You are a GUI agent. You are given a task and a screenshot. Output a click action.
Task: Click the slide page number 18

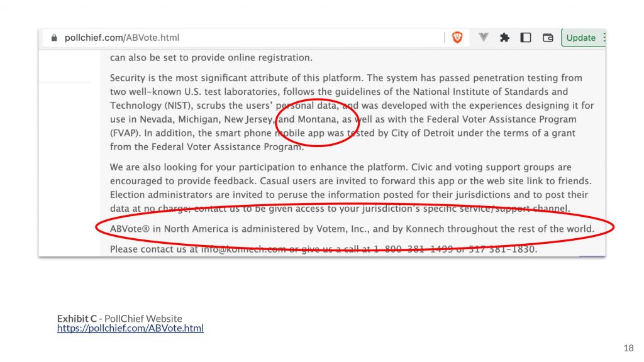[x=628, y=348]
